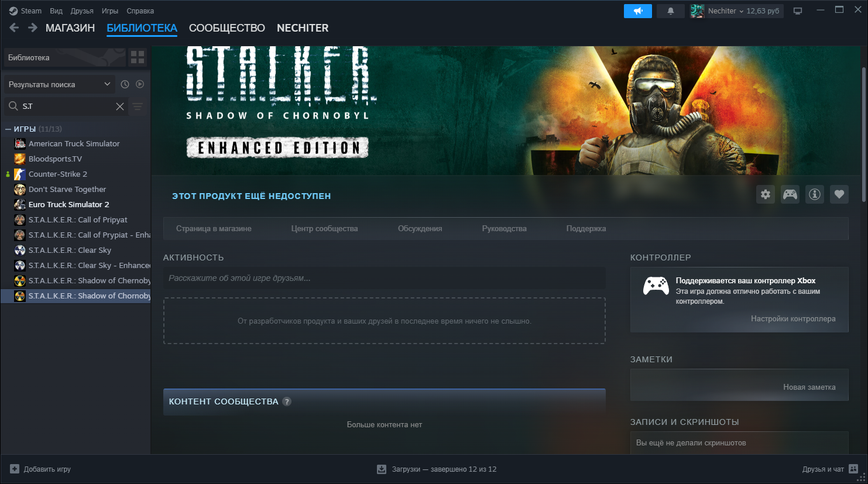Open Загрузки status in bottom bar

(437, 469)
